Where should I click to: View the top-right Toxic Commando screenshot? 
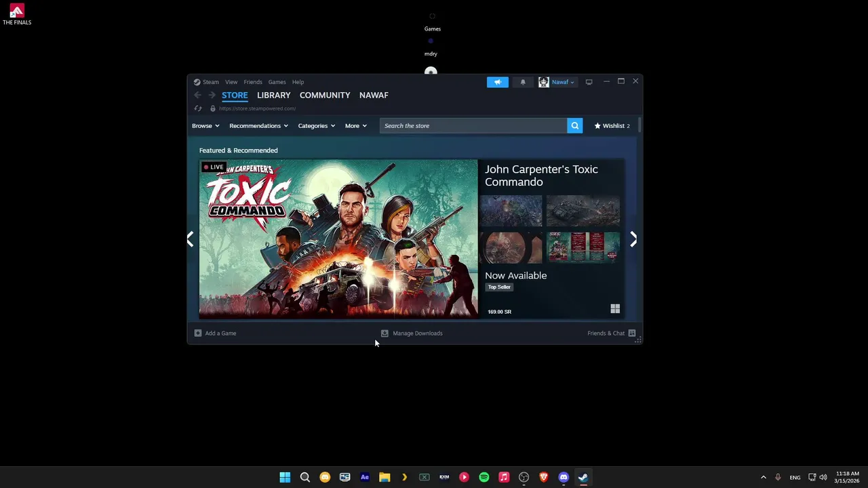(x=583, y=211)
